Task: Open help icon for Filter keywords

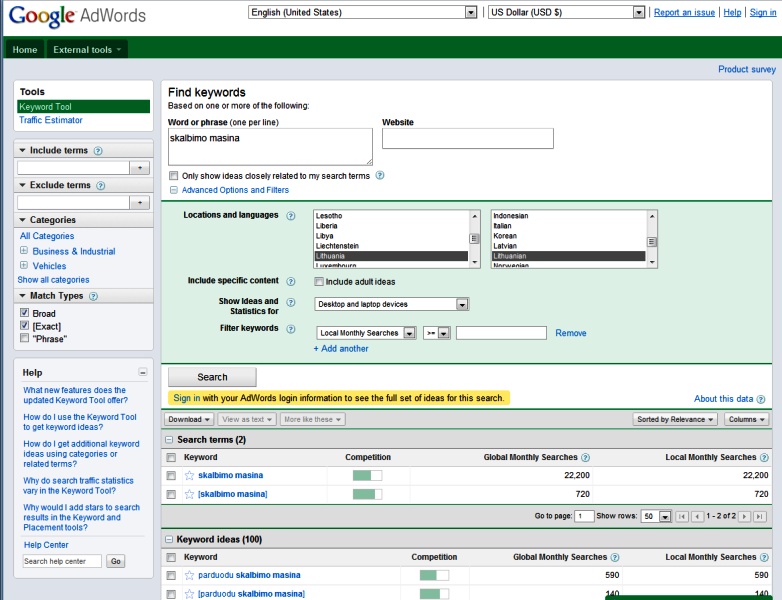Action: point(291,329)
